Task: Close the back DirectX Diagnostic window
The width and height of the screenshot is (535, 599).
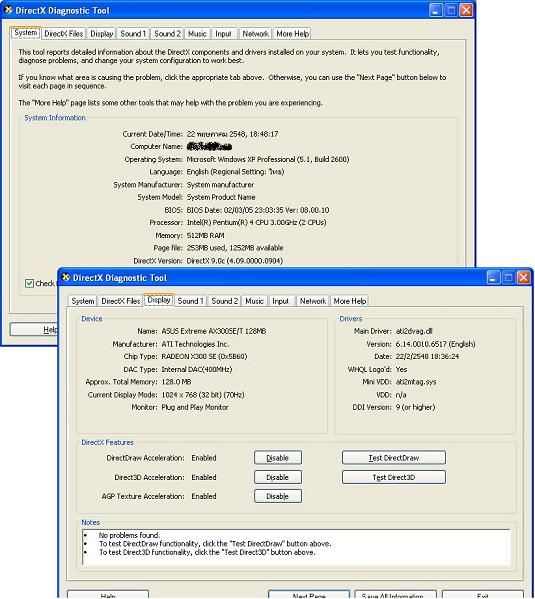Action: 466,10
